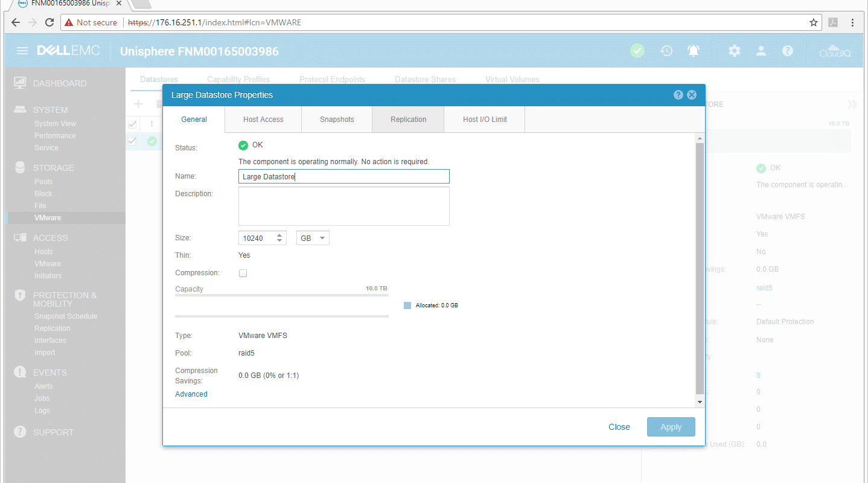Increase the size with the stepper up arrow
Image resolution: width=868 pixels, height=483 pixels.
[279, 235]
